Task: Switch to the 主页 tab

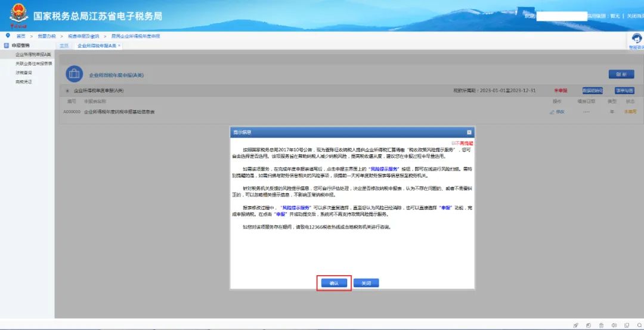Action: [x=64, y=45]
